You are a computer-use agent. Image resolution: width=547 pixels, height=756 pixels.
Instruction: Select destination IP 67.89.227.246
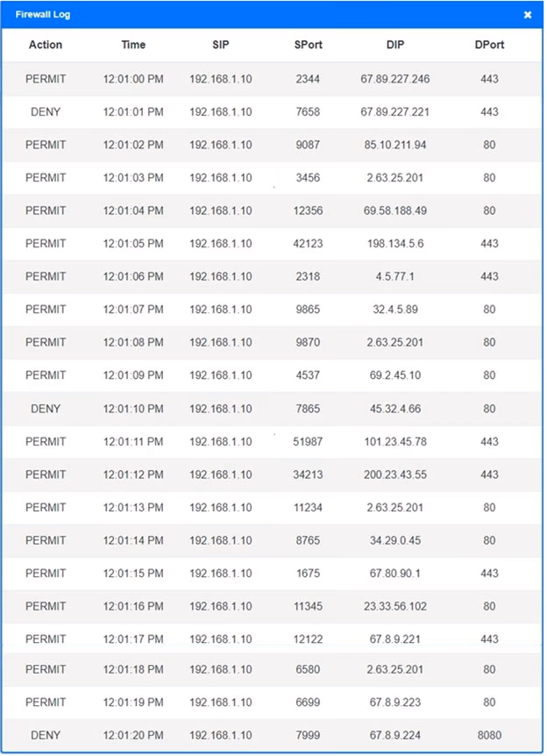pos(394,79)
